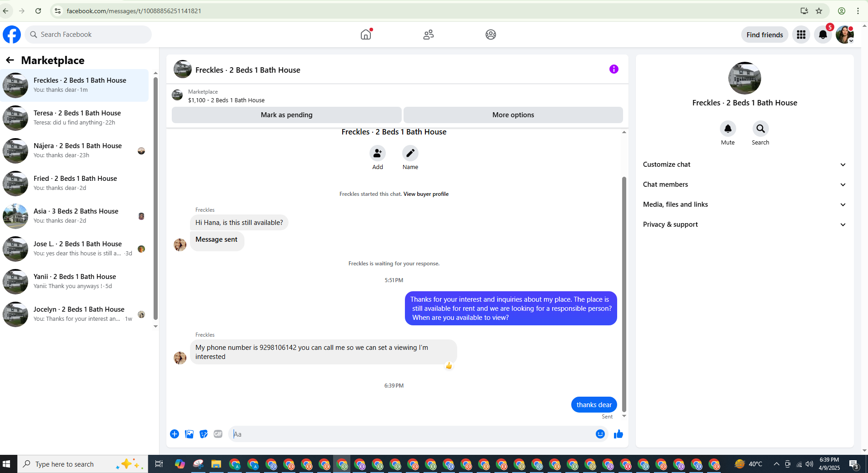Viewport: 868px width, 473px height.
Task: Click the 'thanks dear' sent message bubble
Action: (594, 404)
